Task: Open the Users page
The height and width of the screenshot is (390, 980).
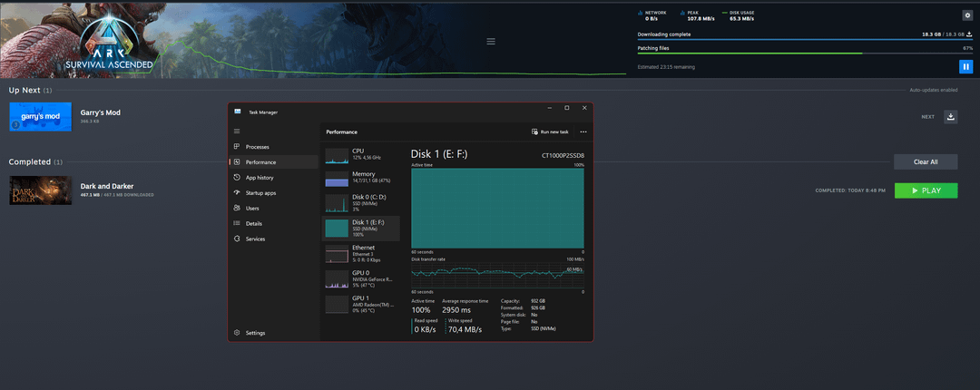Action: pyautogui.click(x=252, y=209)
